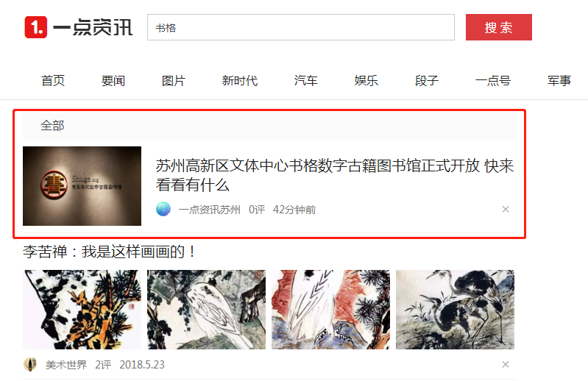The width and height of the screenshot is (588, 381).
Task: Click the search box containing 书格
Action: click(x=301, y=27)
